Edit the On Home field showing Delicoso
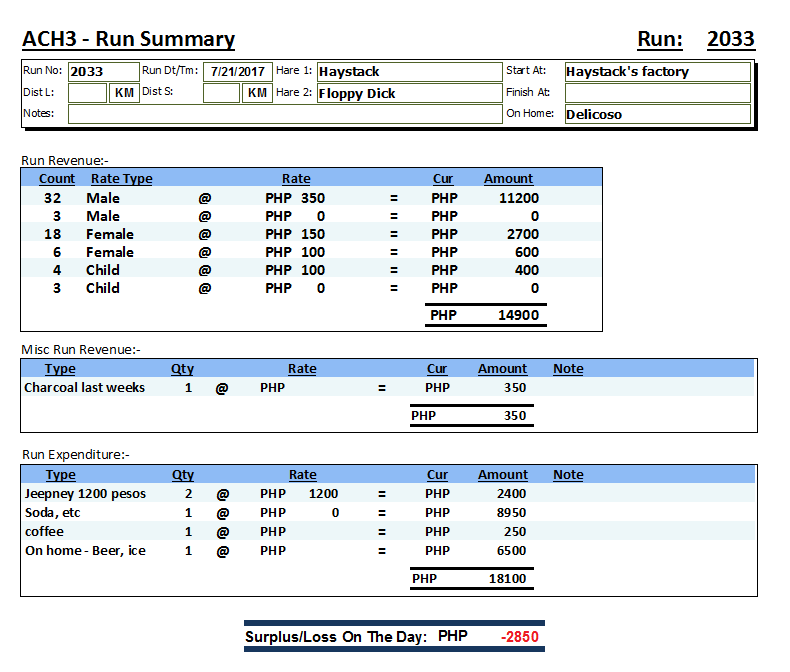Image resolution: width=790 pixels, height=672 pixels. coord(656,114)
